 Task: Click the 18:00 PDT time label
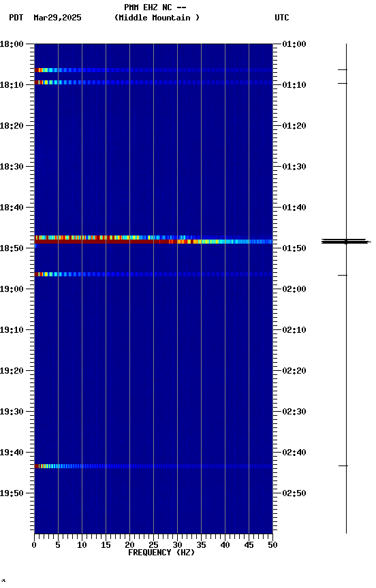click(12, 44)
